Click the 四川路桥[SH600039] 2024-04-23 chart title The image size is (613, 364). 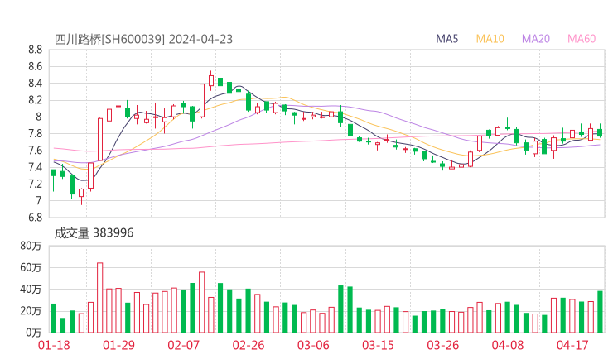coord(143,39)
